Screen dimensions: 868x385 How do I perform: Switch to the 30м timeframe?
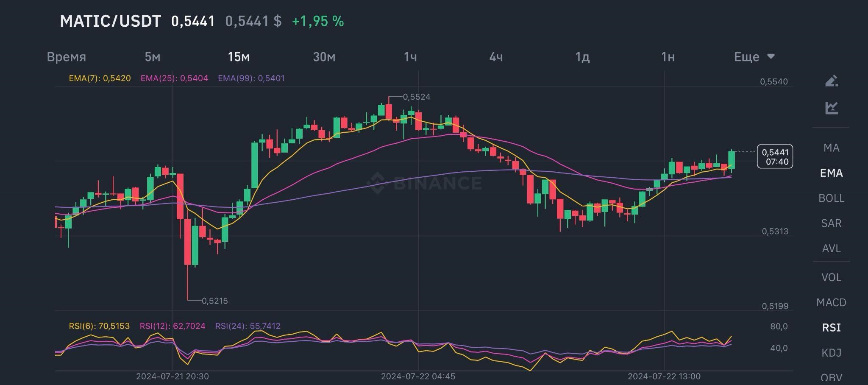pos(324,57)
